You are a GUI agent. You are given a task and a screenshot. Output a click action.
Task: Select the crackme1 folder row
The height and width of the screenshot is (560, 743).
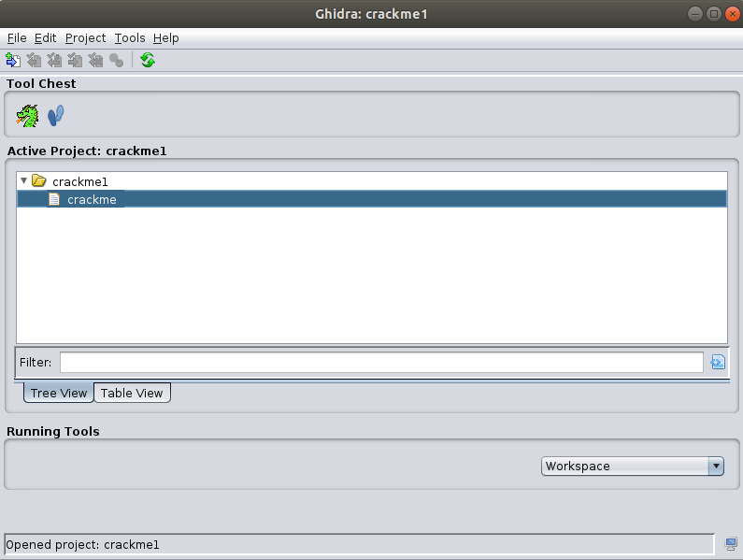(372, 181)
